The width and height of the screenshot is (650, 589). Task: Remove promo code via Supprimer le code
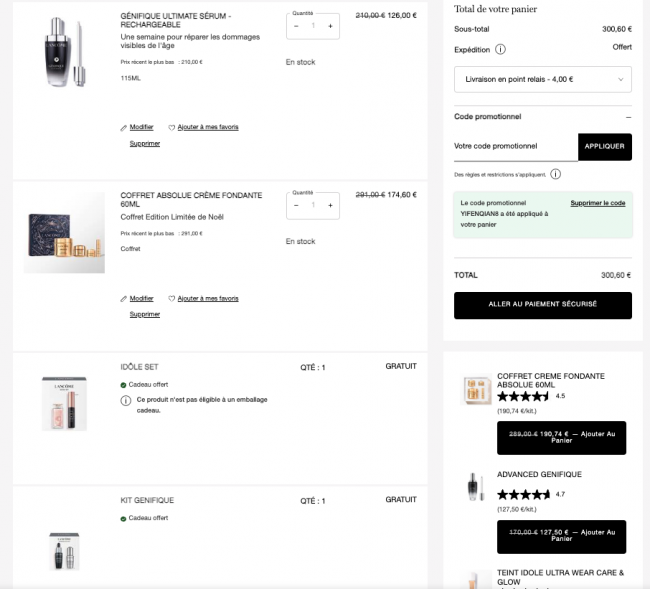[x=598, y=203]
